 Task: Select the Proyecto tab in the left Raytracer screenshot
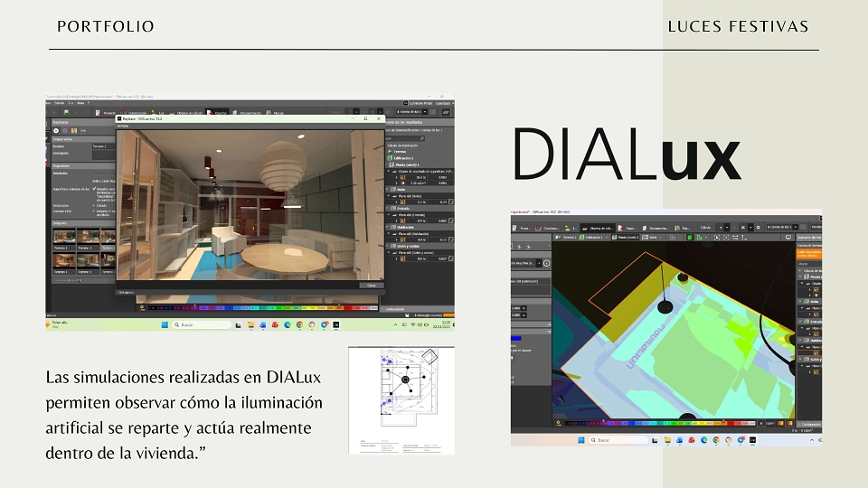[x=106, y=112]
